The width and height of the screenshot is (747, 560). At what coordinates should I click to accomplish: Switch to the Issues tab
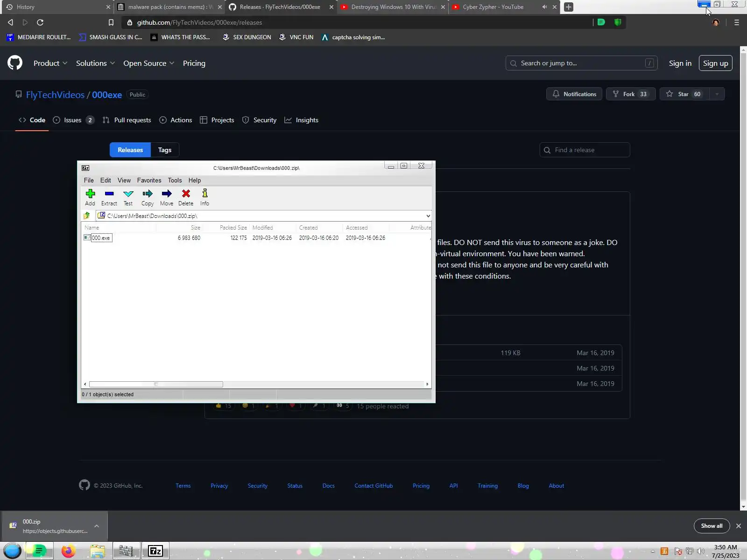click(x=74, y=120)
